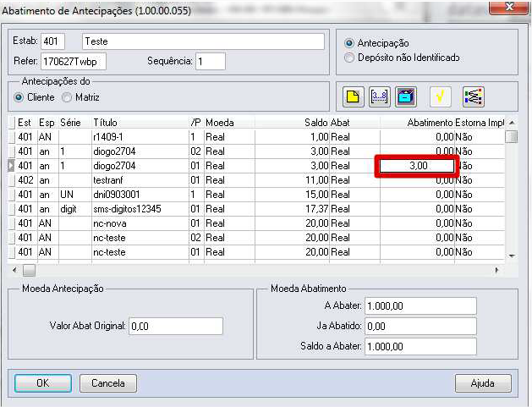Click the OK button
Screen dimensions: 532x407
pyautogui.click(x=43, y=383)
